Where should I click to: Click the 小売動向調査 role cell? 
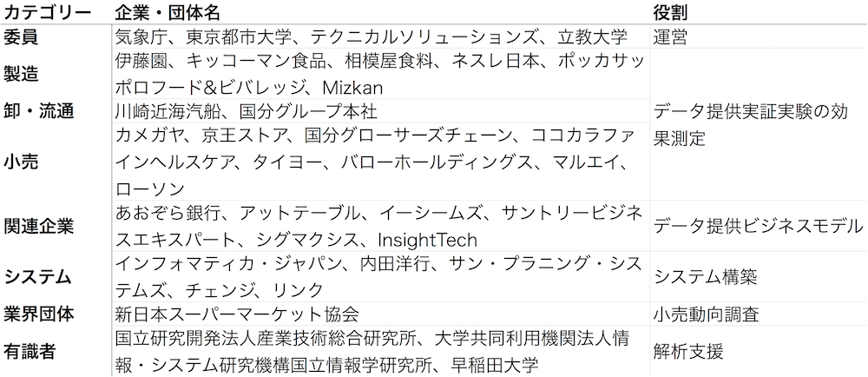(x=705, y=314)
